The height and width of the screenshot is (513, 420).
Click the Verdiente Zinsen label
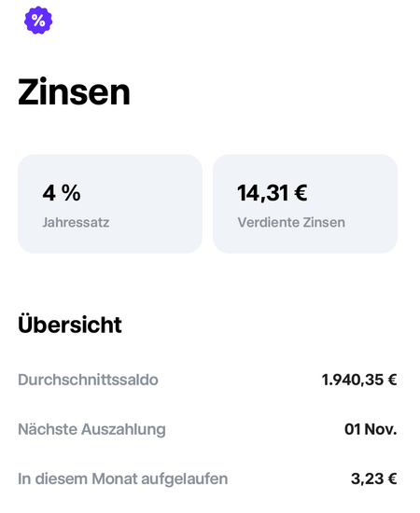coord(291,223)
